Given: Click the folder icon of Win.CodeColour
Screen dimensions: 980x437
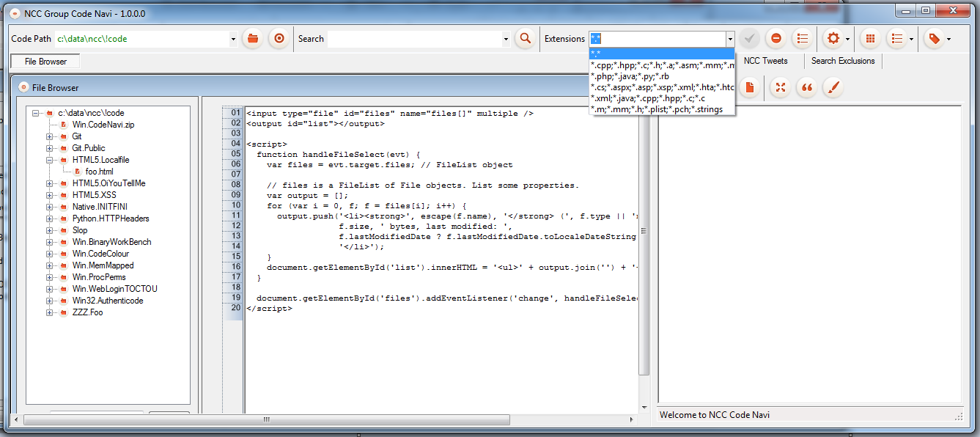Looking at the screenshot, I should click(63, 254).
